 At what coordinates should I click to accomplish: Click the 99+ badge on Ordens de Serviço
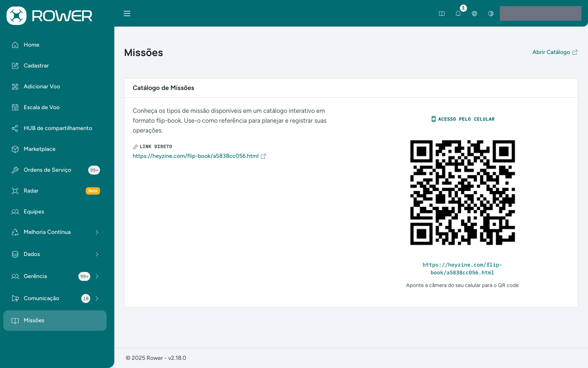coord(94,170)
